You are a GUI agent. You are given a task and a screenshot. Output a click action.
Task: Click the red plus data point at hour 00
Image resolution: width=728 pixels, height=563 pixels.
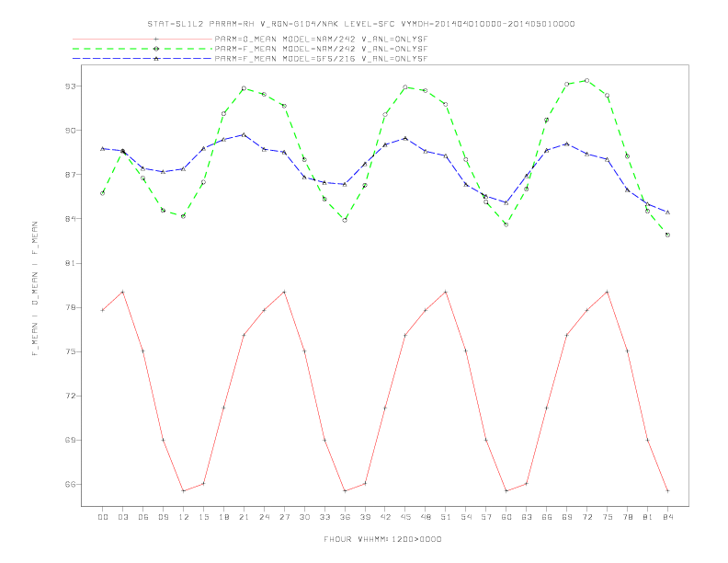point(103,310)
